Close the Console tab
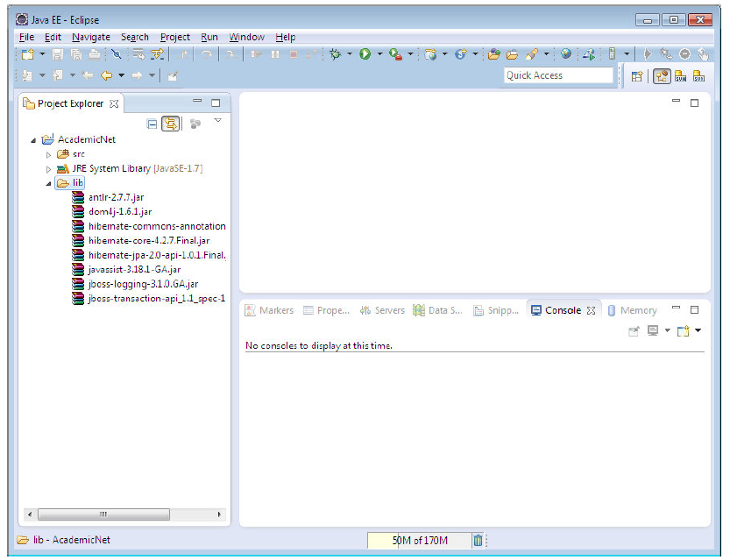Viewport: 730px width, 560px height. coord(591,310)
